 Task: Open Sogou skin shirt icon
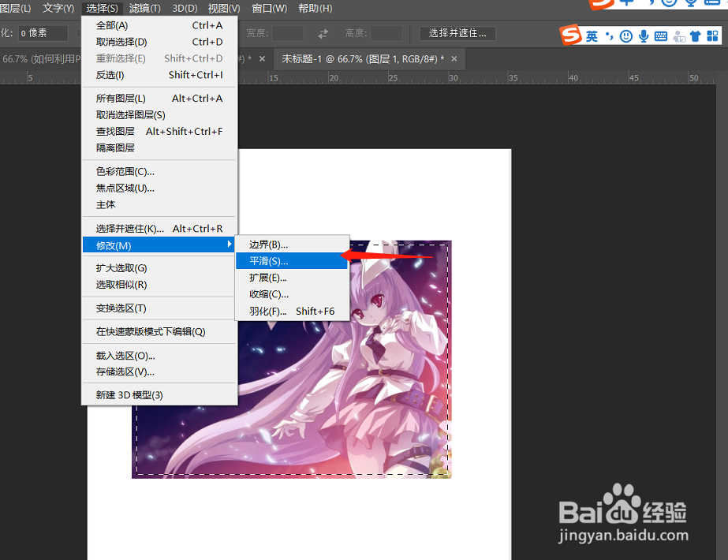click(x=695, y=36)
